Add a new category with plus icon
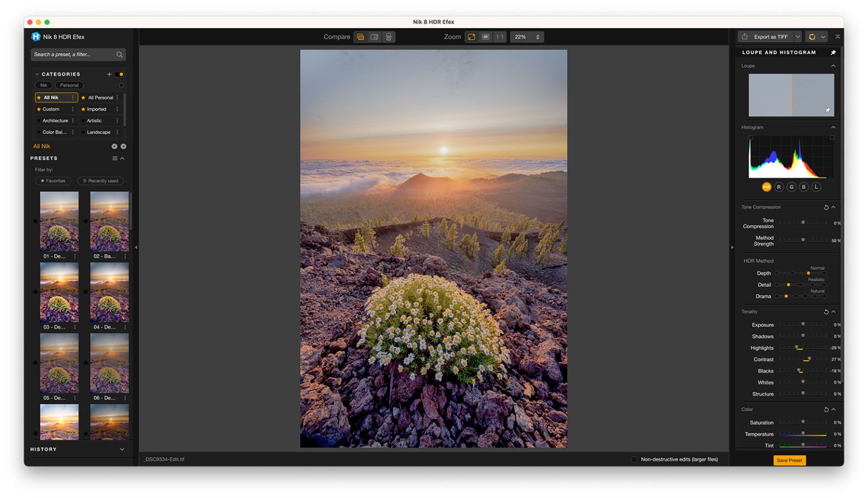 [109, 74]
